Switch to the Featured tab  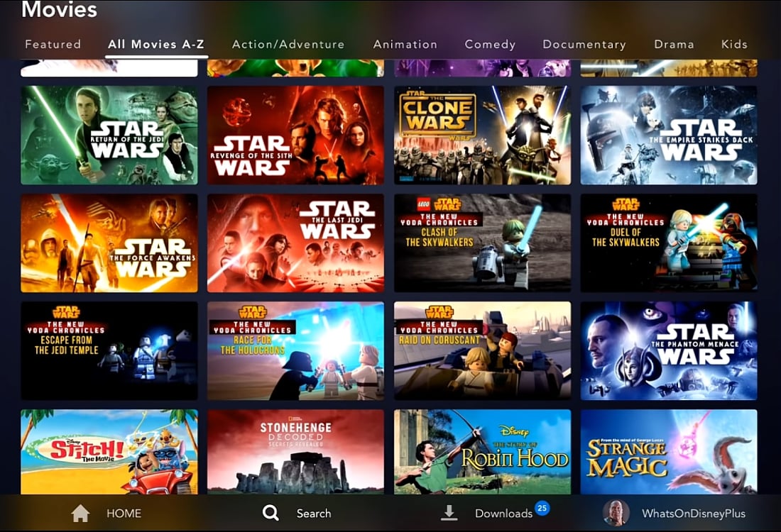[x=53, y=44]
